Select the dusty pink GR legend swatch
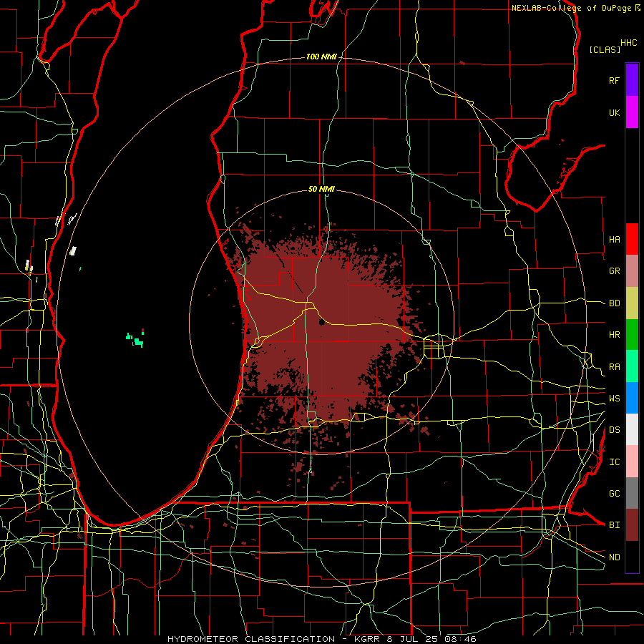 tap(632, 271)
